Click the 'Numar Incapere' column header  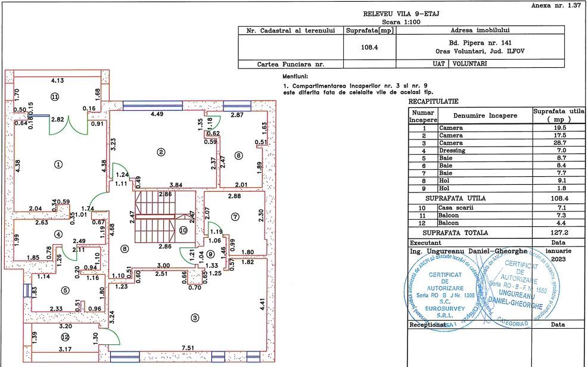(423, 116)
